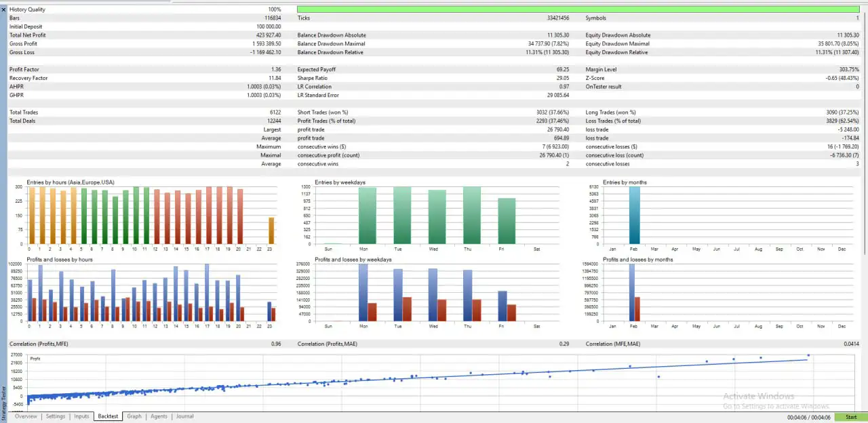The height and width of the screenshot is (423, 868).
Task: Close the Strategy Tester panel with X
Action: [x=3, y=9]
